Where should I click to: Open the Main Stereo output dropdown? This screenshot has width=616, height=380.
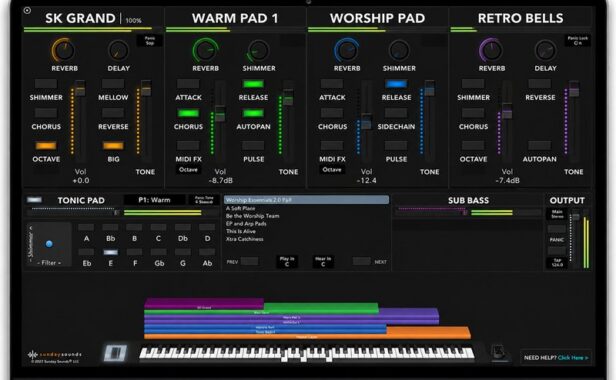click(x=557, y=214)
